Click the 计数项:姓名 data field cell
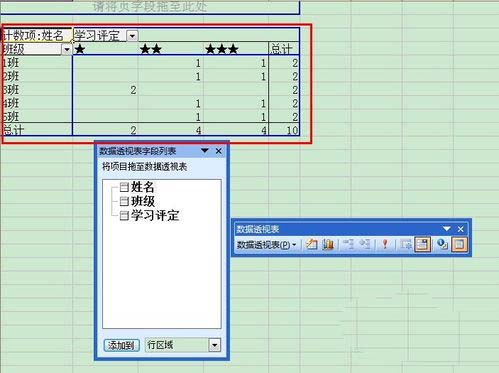The height and width of the screenshot is (373, 499). [36, 35]
